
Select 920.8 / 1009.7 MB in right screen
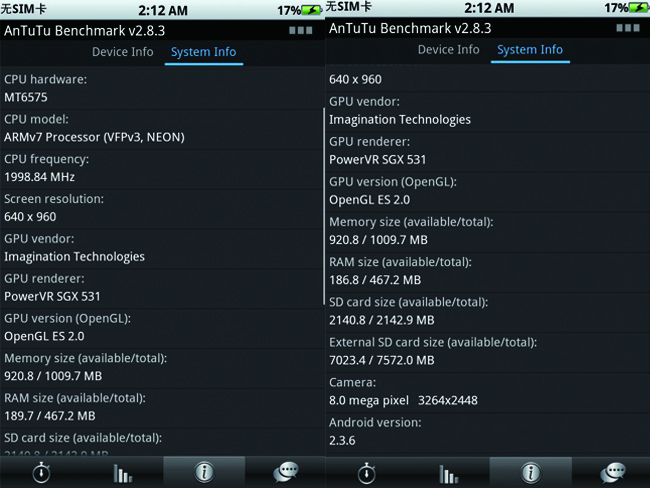tap(378, 240)
